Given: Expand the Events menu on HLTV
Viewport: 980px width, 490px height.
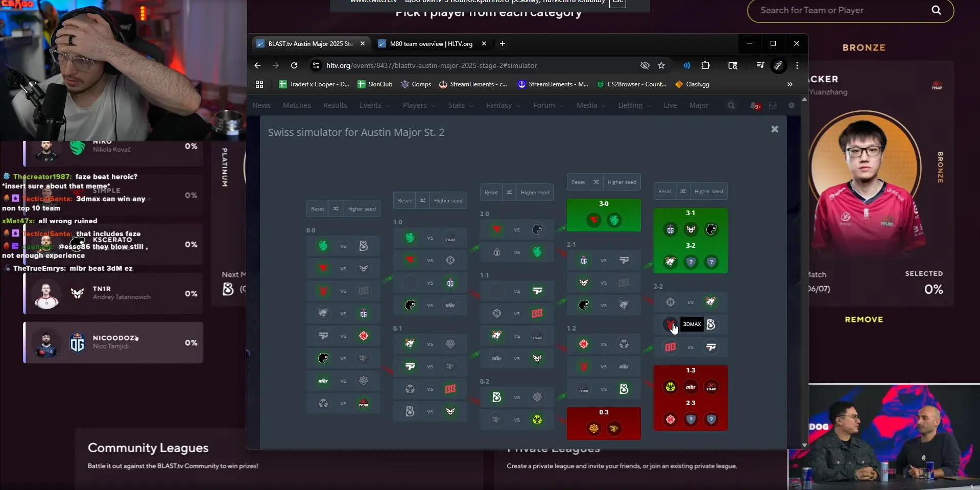Looking at the screenshot, I should [x=374, y=105].
